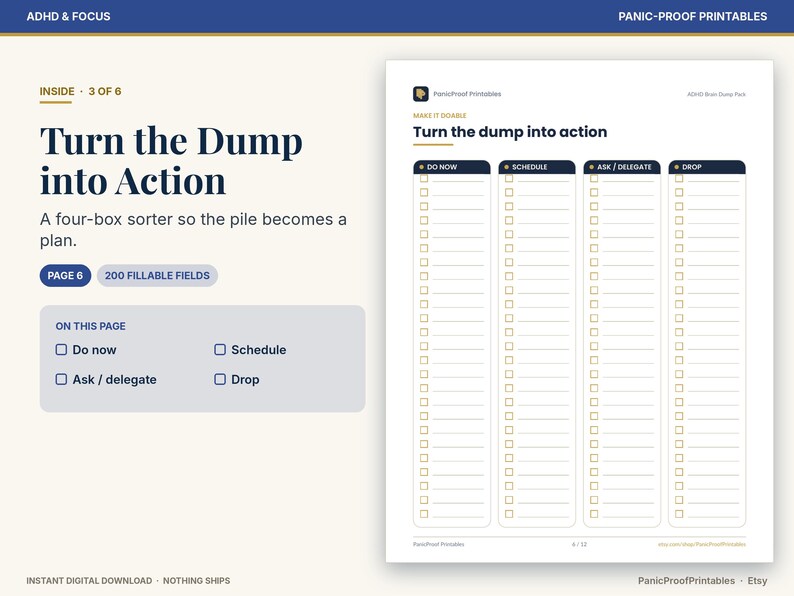Click the PanicProof Printables logo icon
794x596 pixels.
pos(420,94)
